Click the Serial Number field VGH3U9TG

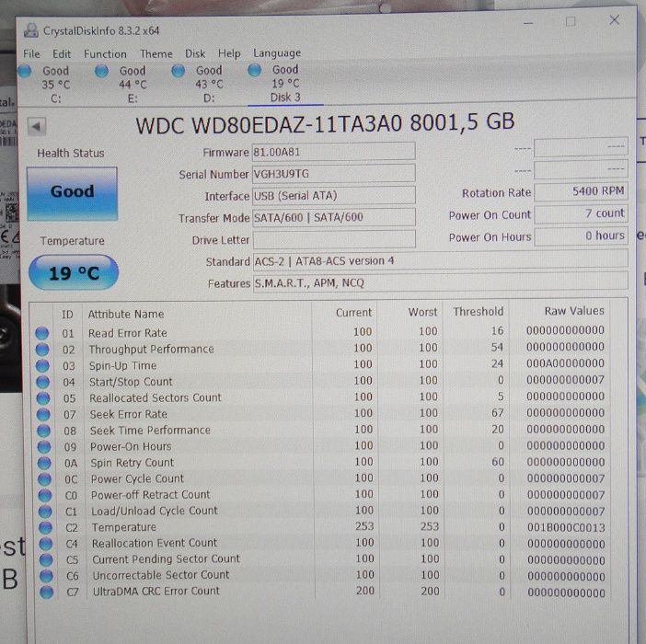click(333, 173)
